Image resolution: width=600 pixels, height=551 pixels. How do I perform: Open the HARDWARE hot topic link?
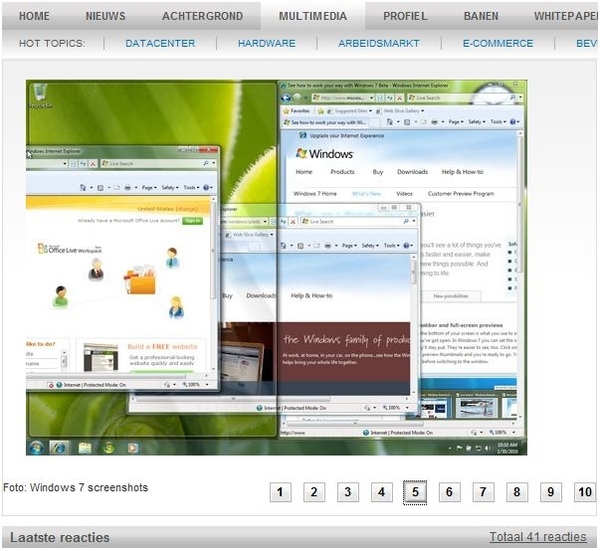(267, 43)
